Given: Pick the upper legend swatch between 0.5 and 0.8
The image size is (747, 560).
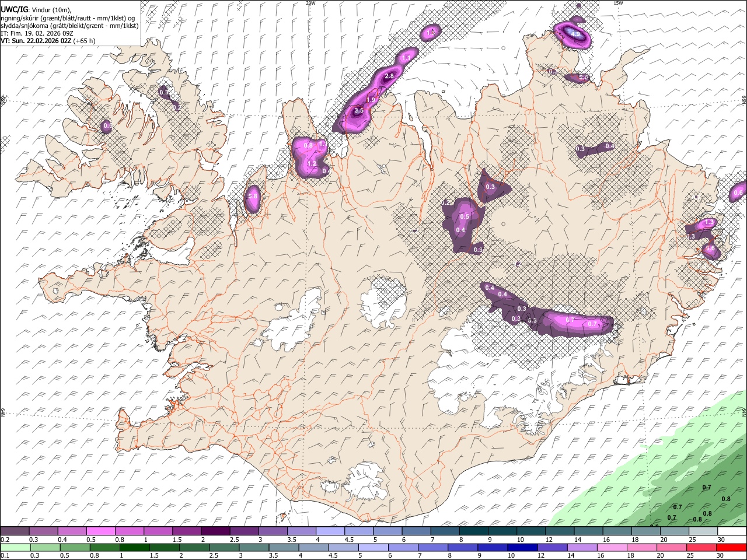Looking at the screenshot, I should click(100, 531).
